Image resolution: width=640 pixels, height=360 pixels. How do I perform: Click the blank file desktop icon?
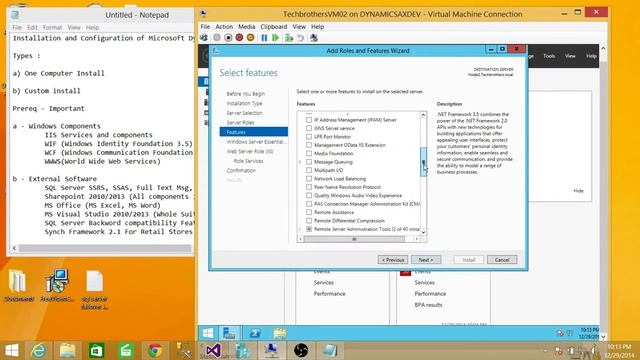point(95,289)
